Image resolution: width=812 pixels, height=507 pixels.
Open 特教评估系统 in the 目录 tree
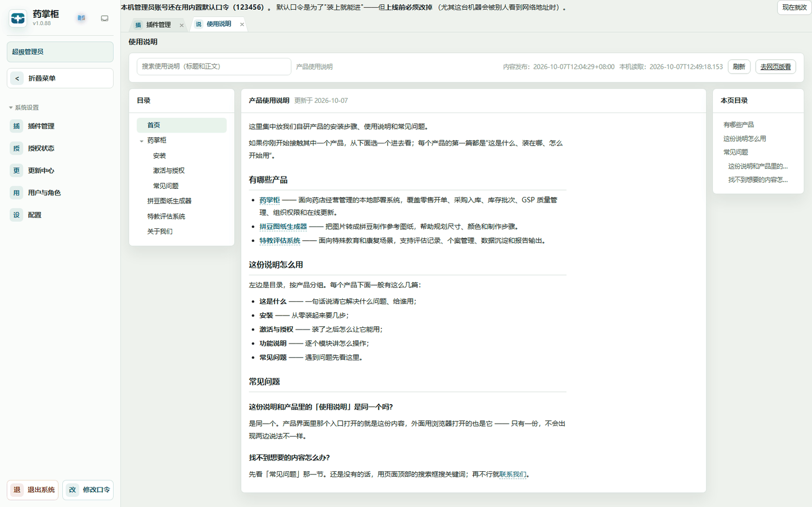pyautogui.click(x=166, y=216)
